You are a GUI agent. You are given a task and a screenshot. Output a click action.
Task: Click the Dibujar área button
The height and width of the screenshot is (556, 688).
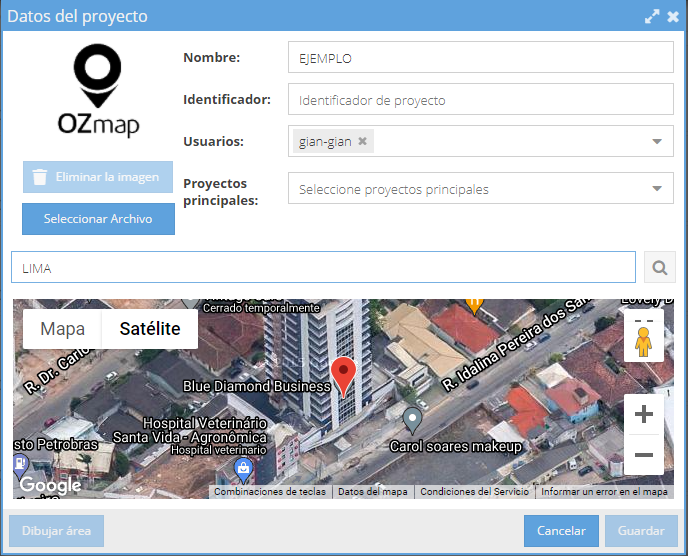[57, 531]
